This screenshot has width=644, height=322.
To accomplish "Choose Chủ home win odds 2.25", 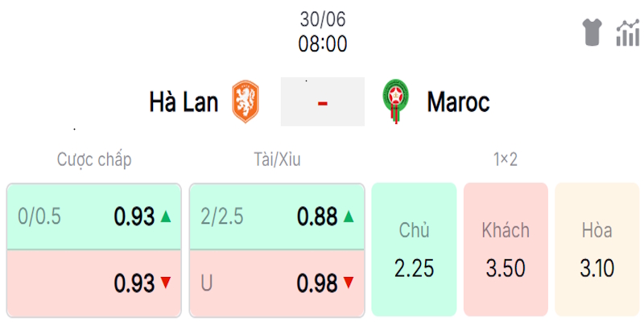I will 414,250.
